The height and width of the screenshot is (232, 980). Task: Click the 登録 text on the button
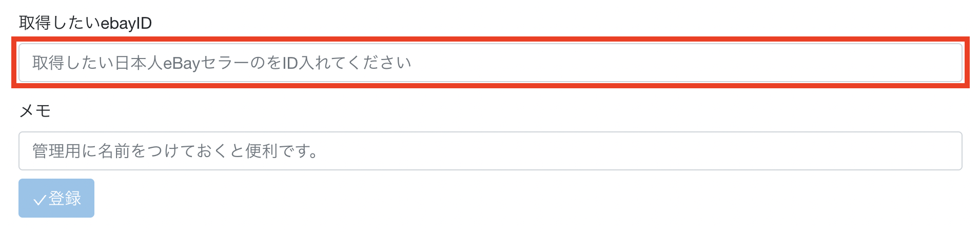(65, 198)
